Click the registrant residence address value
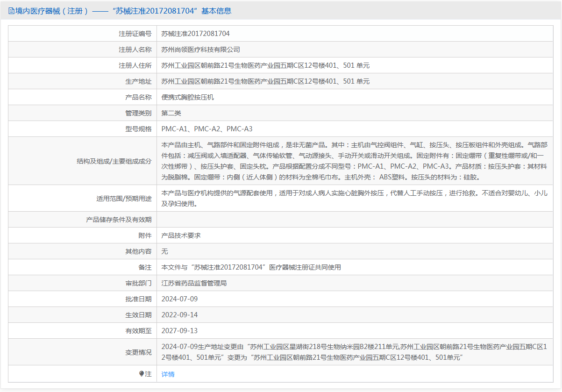This screenshot has width=562, height=392. pyautogui.click(x=265, y=65)
